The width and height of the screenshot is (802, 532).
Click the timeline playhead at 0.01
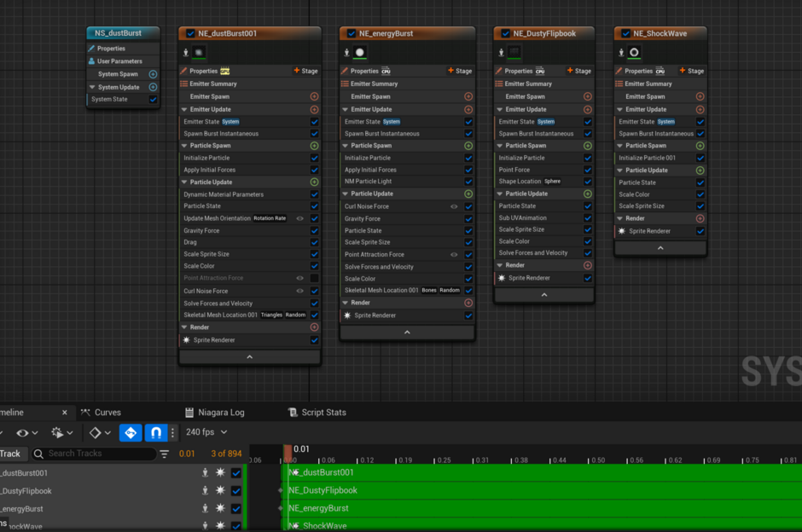288,452
